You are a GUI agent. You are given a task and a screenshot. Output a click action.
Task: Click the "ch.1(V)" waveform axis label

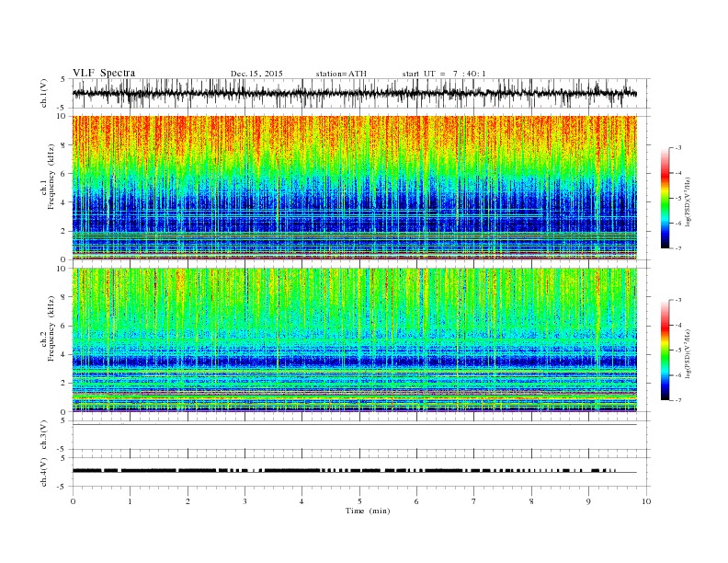click(x=44, y=93)
